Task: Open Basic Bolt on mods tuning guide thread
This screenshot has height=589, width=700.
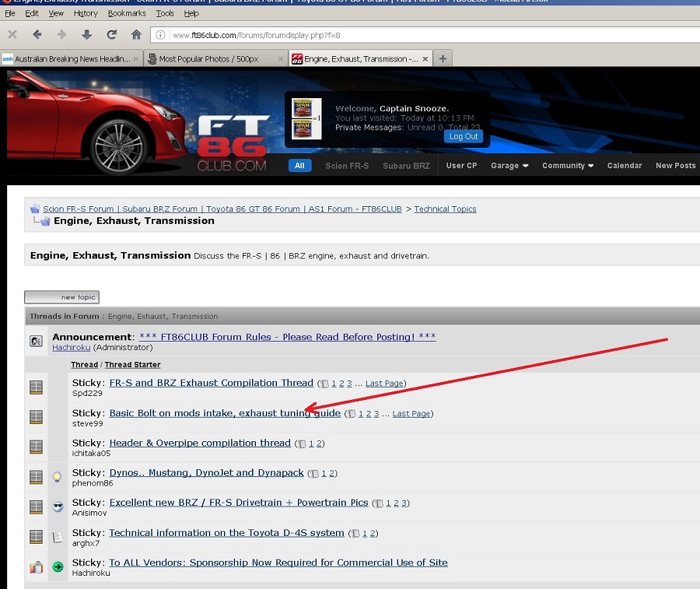Action: click(x=225, y=413)
